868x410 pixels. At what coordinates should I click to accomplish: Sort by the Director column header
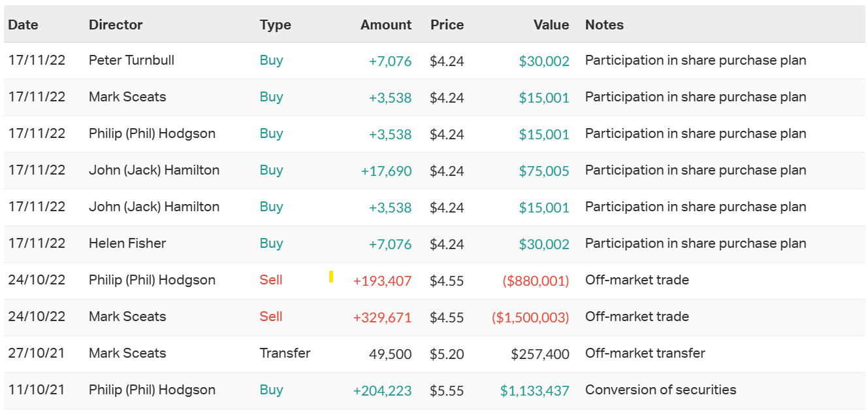(x=116, y=25)
